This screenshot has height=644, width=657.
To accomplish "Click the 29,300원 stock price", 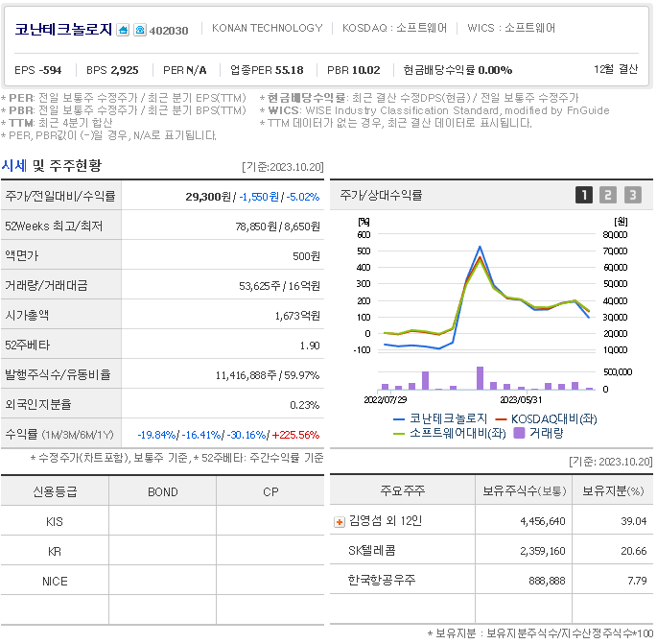I will 208,197.
